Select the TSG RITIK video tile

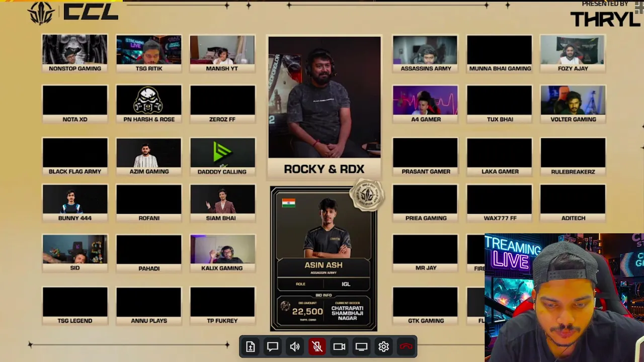pyautogui.click(x=149, y=53)
